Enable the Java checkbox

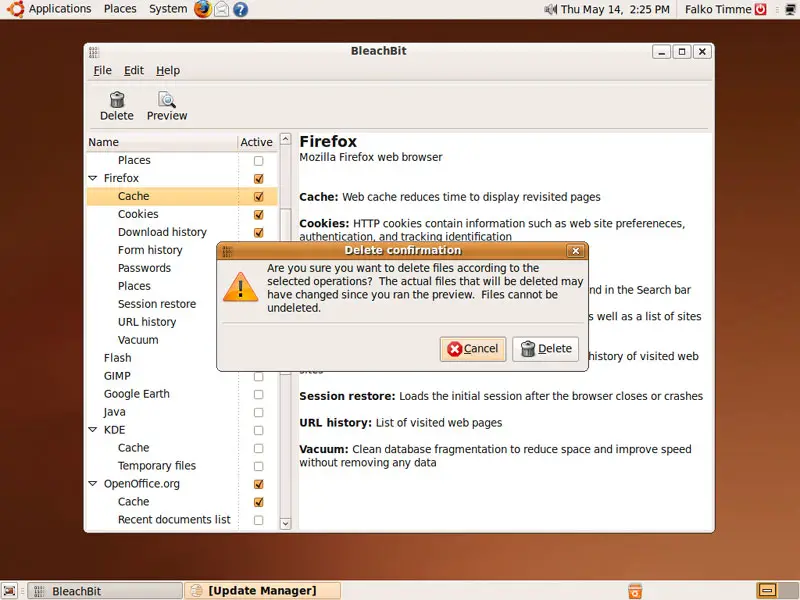259,412
